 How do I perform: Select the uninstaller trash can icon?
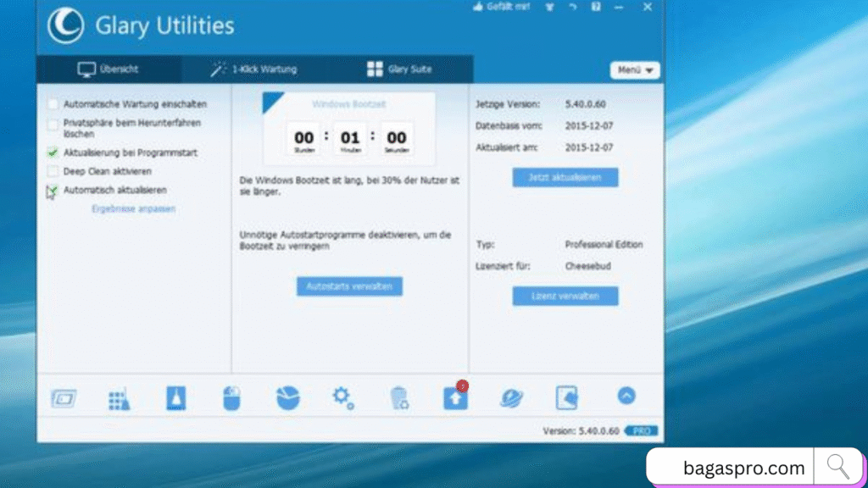(398, 396)
